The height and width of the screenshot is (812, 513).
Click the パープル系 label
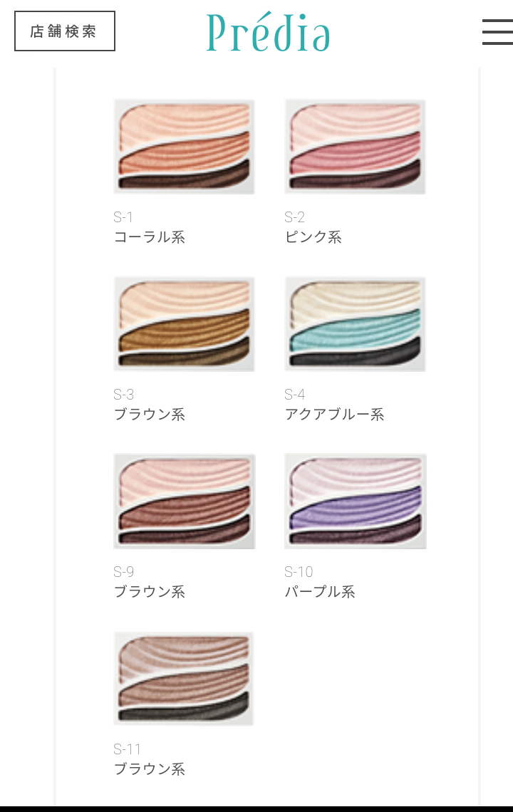coord(320,591)
